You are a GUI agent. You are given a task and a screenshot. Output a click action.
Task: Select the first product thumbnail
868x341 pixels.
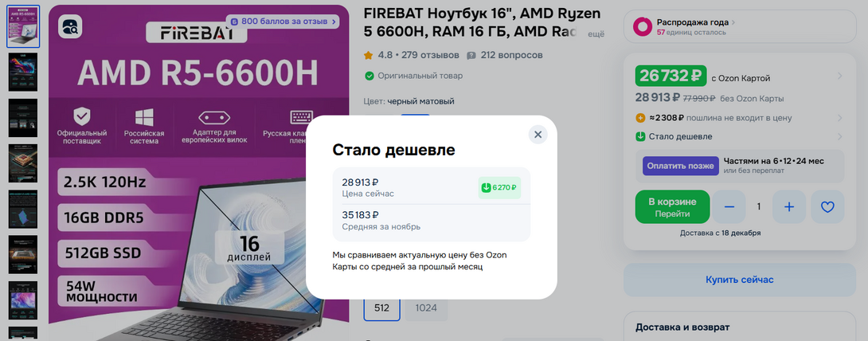coord(23,26)
